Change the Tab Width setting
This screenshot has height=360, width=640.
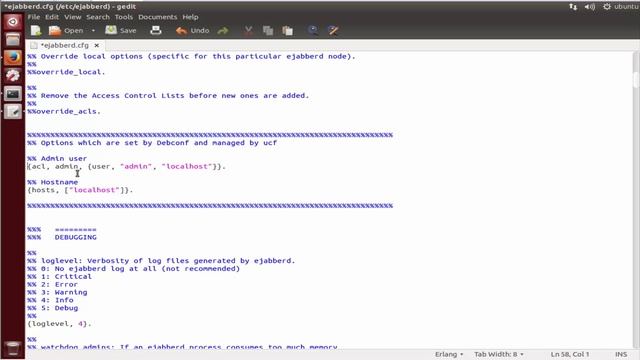498,354
